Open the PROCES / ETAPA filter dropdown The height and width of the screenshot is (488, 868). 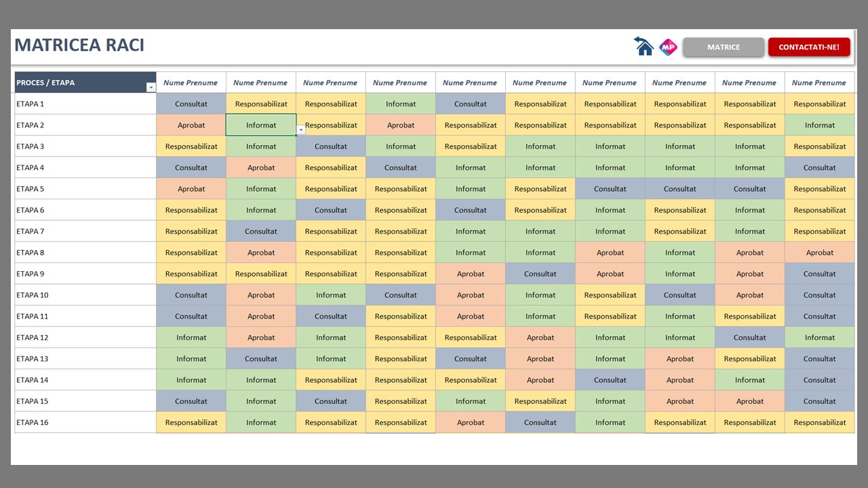click(x=151, y=87)
